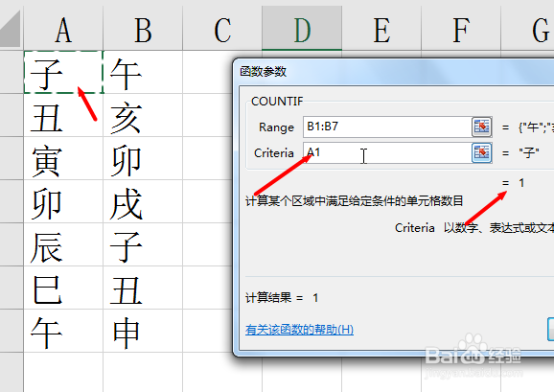Open the 有关该函数的帮助(H) link
Image resolution: width=554 pixels, height=392 pixels.
click(x=299, y=330)
